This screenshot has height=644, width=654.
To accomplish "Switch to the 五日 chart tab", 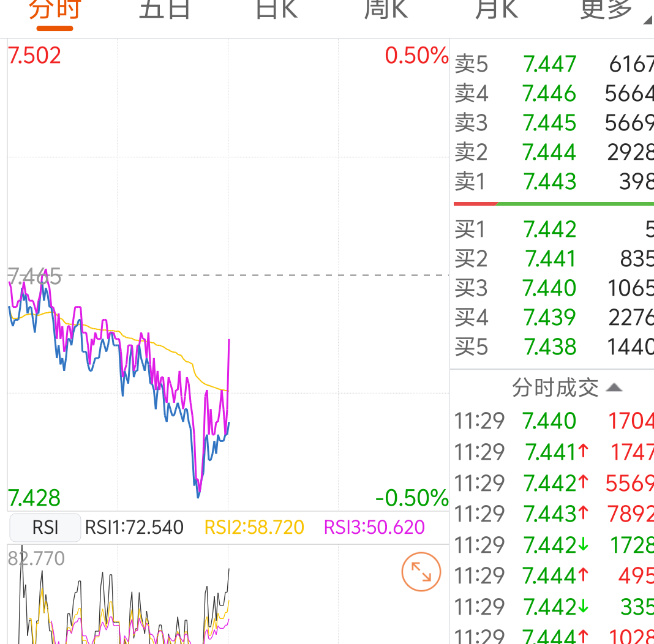I will [165, 10].
